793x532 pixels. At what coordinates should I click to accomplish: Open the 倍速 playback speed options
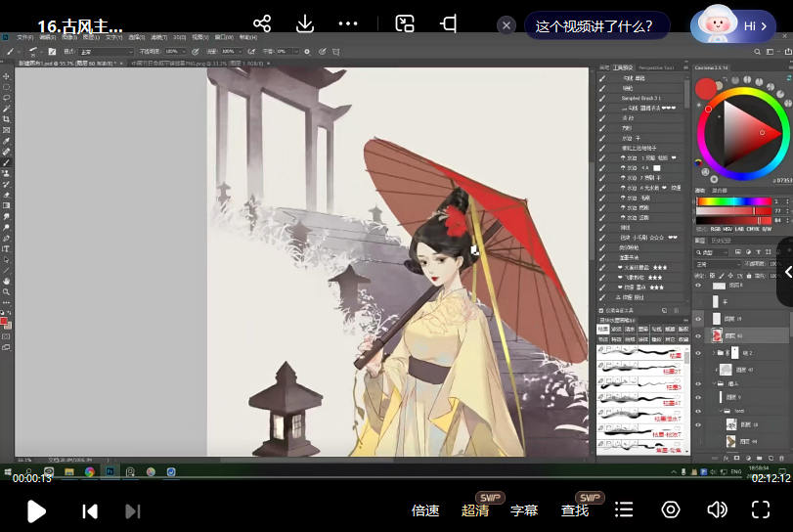click(425, 510)
